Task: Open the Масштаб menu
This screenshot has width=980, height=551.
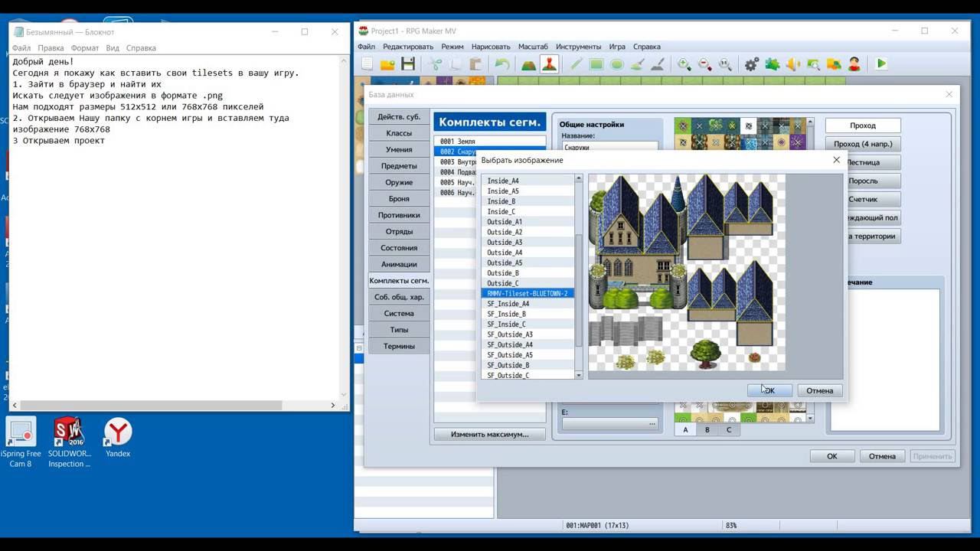Action: 533,47
